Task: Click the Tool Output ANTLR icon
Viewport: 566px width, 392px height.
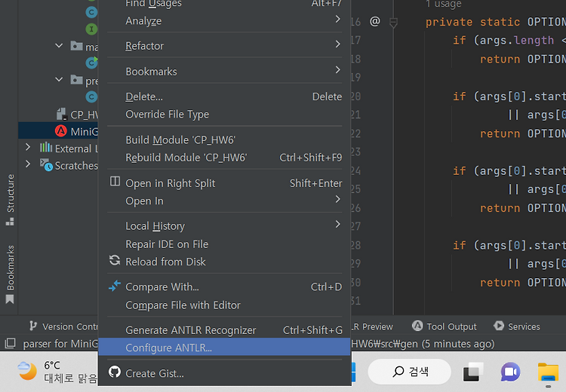Action: [417, 326]
